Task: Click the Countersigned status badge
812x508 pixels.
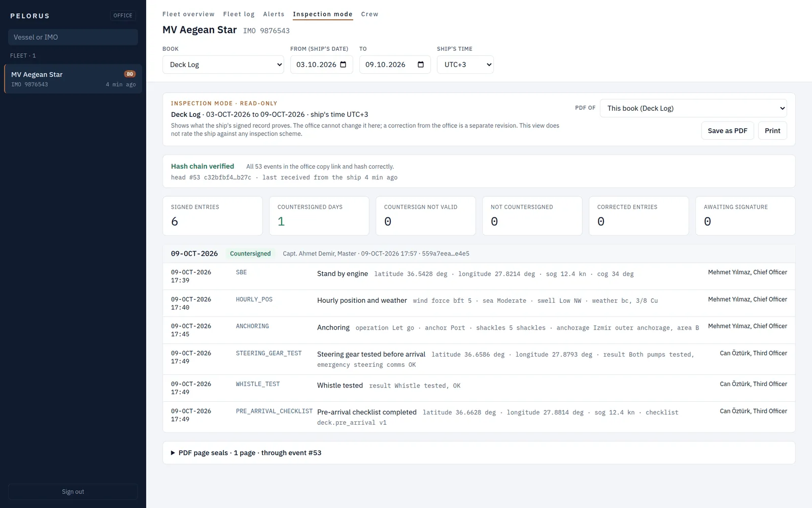Action: point(250,253)
